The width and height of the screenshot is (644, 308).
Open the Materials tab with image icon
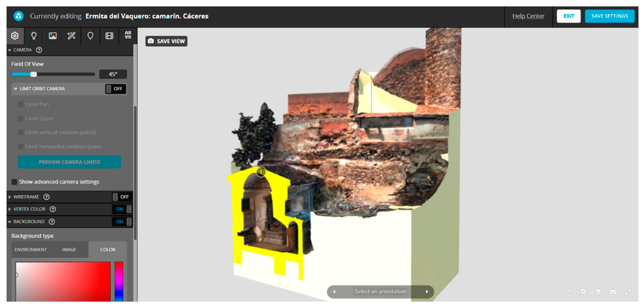[x=53, y=36]
